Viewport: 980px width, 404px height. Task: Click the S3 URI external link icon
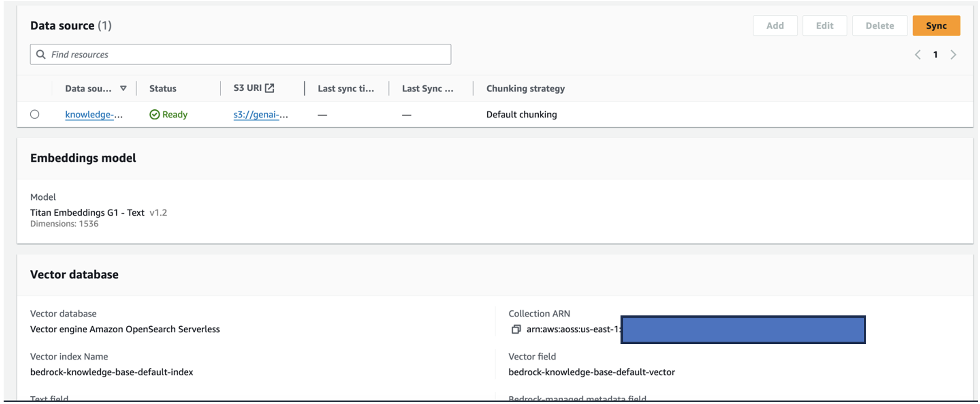click(270, 88)
